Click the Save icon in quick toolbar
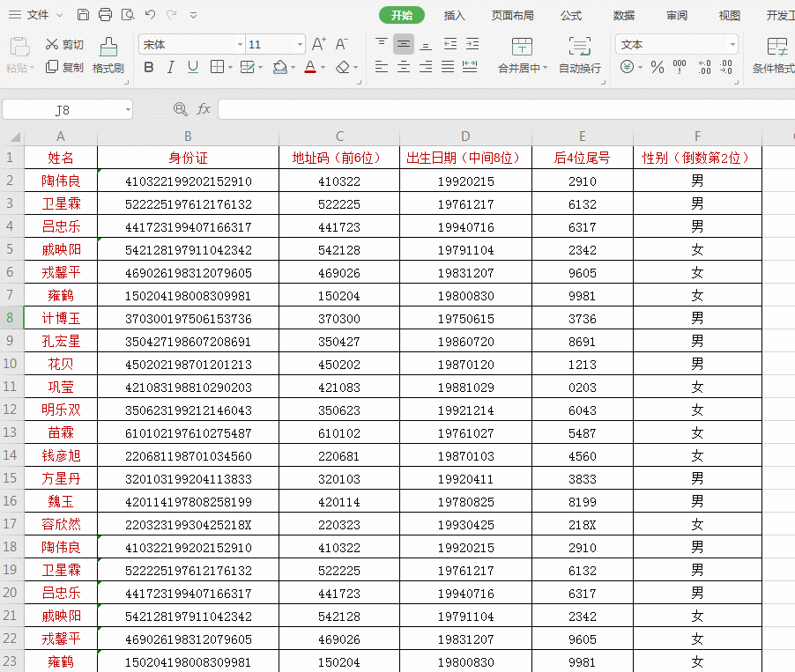This screenshot has height=672, width=795. pos(83,15)
